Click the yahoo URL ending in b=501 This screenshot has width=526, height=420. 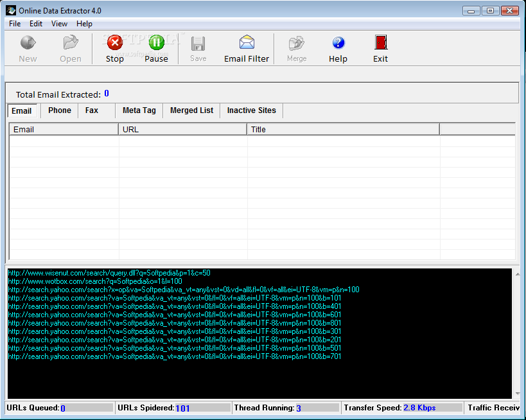pyautogui.click(x=175, y=348)
